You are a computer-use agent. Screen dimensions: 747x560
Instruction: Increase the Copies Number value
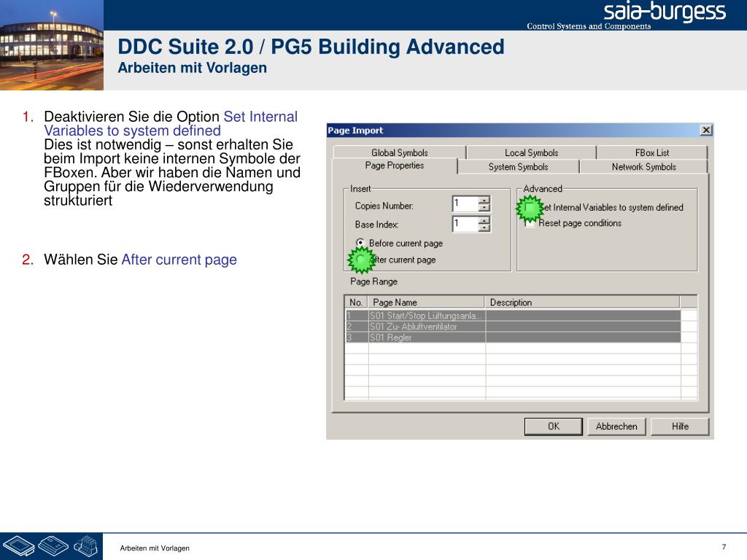[x=484, y=201]
